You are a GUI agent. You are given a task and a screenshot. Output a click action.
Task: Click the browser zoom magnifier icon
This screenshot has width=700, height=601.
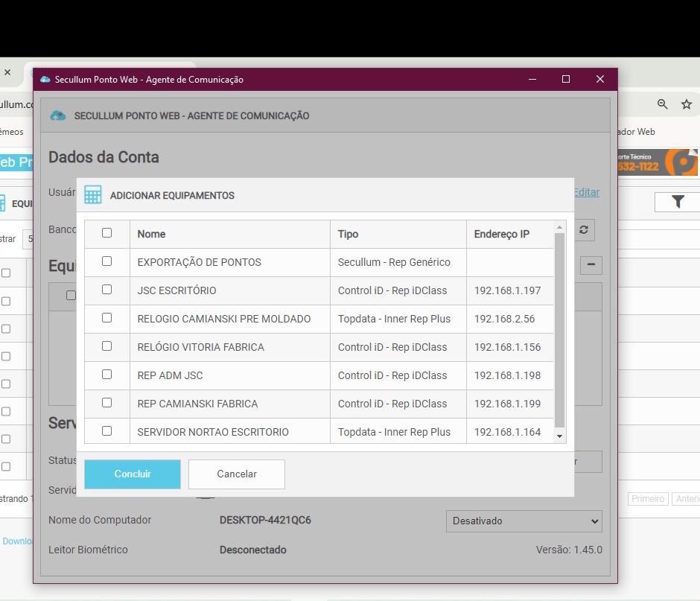pyautogui.click(x=662, y=104)
